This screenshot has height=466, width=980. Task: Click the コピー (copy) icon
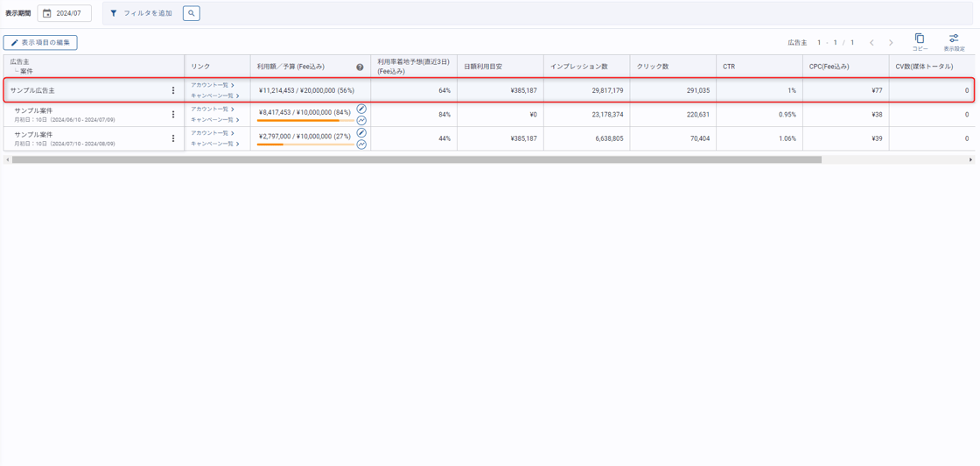point(920,39)
